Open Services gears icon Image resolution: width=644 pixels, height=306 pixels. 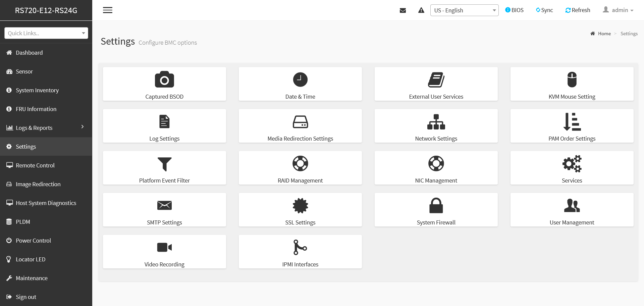click(572, 164)
